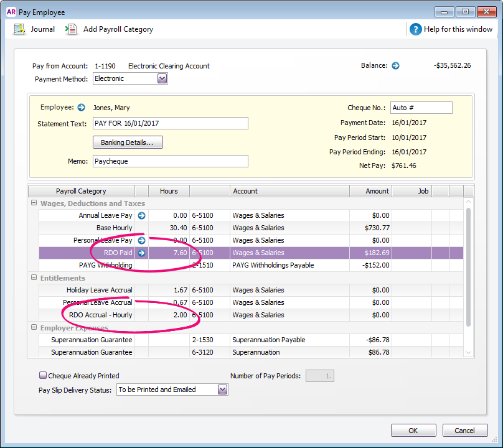The height and width of the screenshot is (448, 503).
Task: Collapse the Entitlements section
Action: point(33,278)
